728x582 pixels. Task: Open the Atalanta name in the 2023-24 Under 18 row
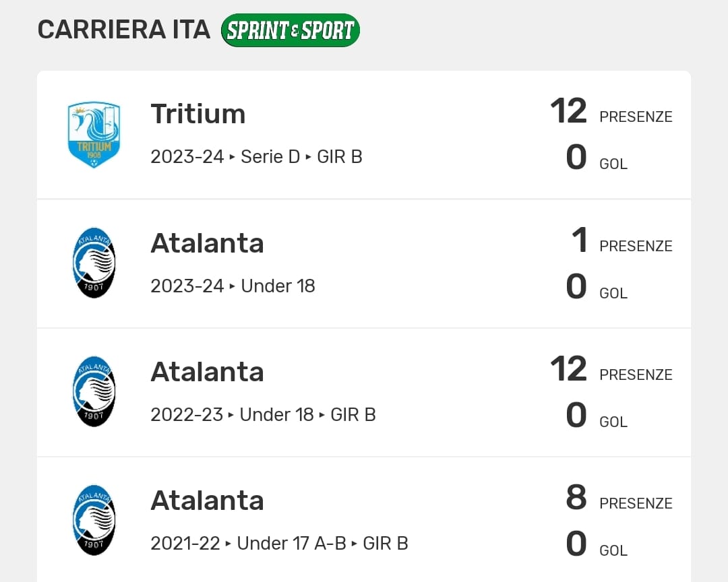pos(207,243)
